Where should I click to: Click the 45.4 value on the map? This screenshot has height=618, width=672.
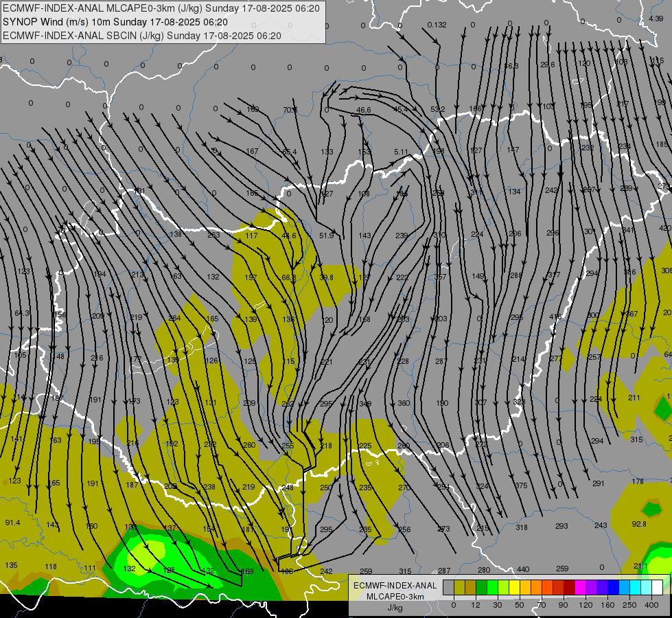[400, 110]
